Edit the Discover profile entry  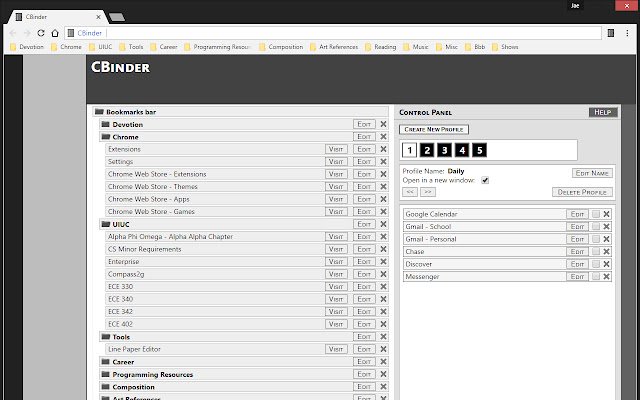(577, 264)
